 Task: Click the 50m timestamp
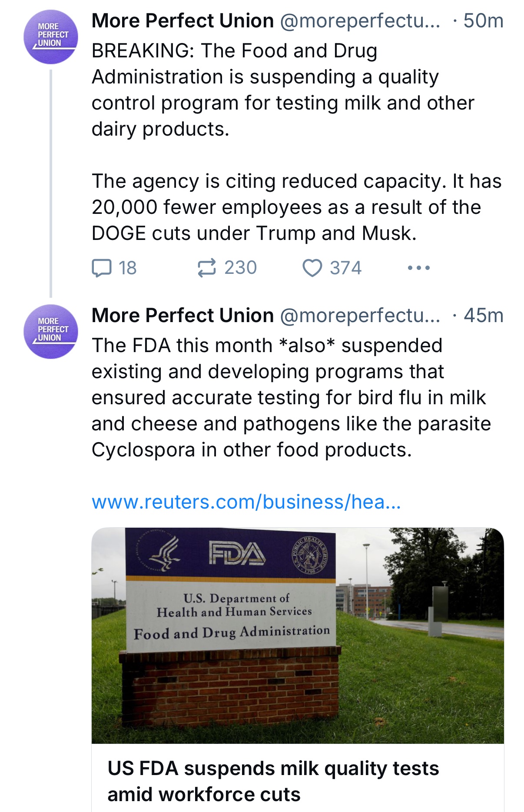tap(483, 21)
